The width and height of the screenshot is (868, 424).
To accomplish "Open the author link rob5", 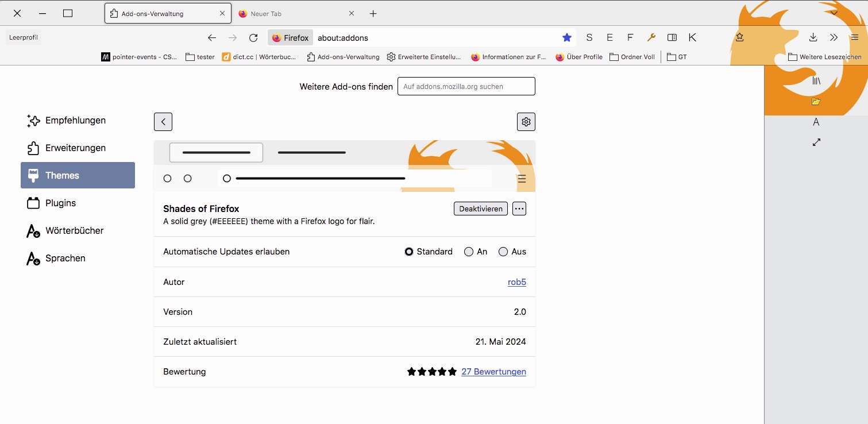I will click(517, 282).
